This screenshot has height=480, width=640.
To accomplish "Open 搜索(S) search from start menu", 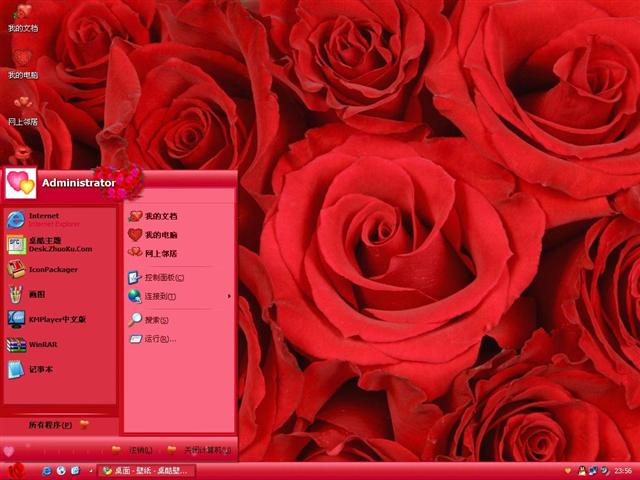I will [x=179, y=320].
